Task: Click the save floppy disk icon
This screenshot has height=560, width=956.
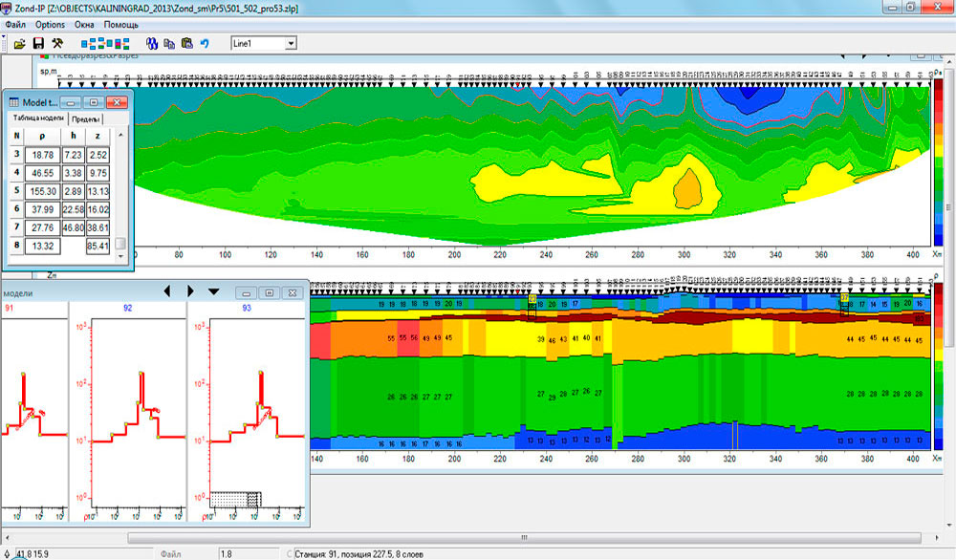Action: [x=39, y=44]
